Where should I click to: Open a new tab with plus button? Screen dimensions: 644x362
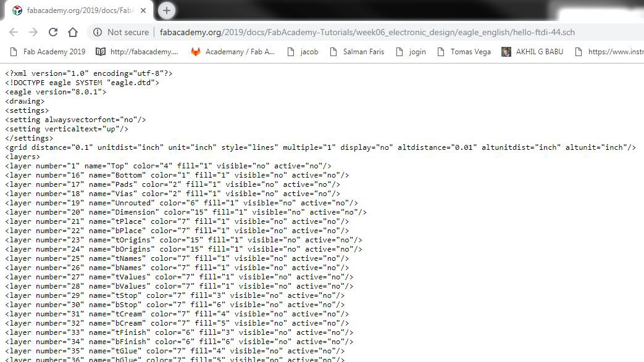[166, 10]
